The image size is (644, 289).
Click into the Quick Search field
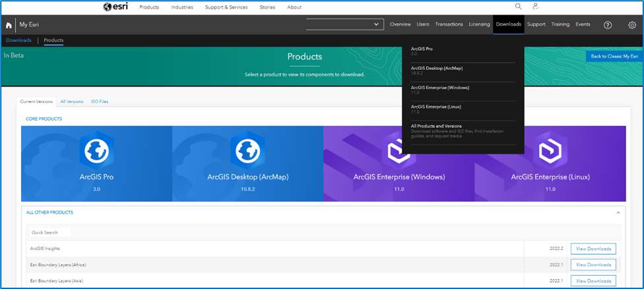click(x=50, y=232)
